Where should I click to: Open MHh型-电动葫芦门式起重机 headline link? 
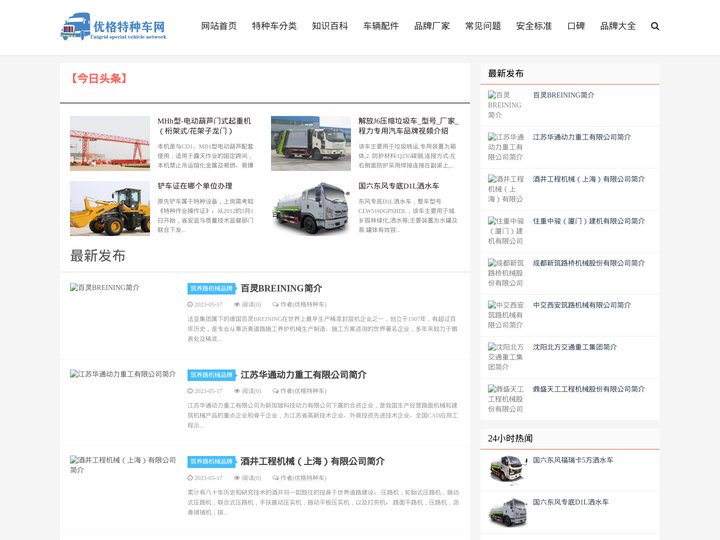coord(204,126)
